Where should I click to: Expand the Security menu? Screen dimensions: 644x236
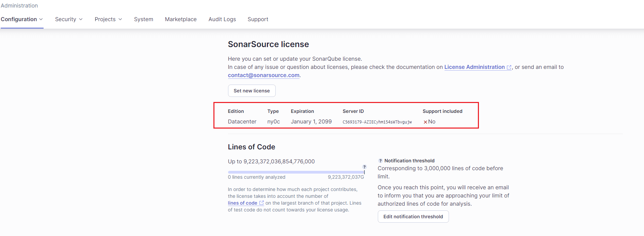[x=69, y=19]
